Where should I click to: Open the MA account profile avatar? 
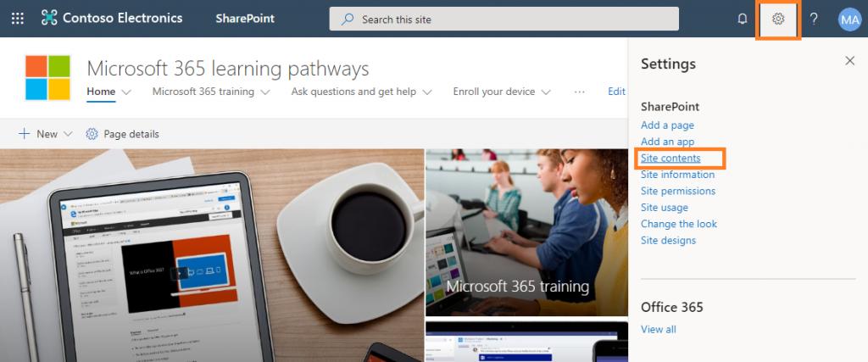coord(849,19)
